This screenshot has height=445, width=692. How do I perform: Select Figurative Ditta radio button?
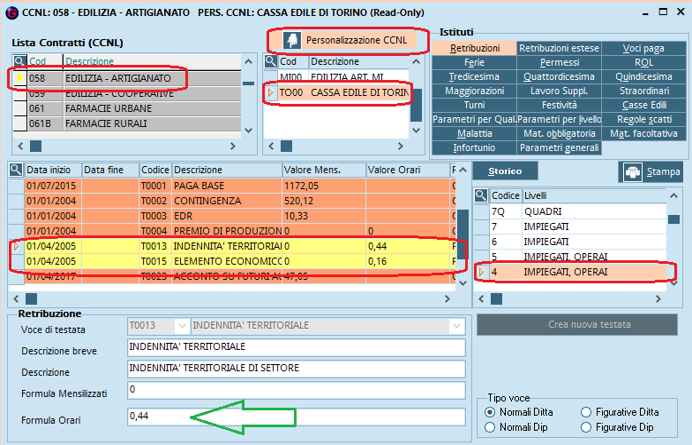586,412
